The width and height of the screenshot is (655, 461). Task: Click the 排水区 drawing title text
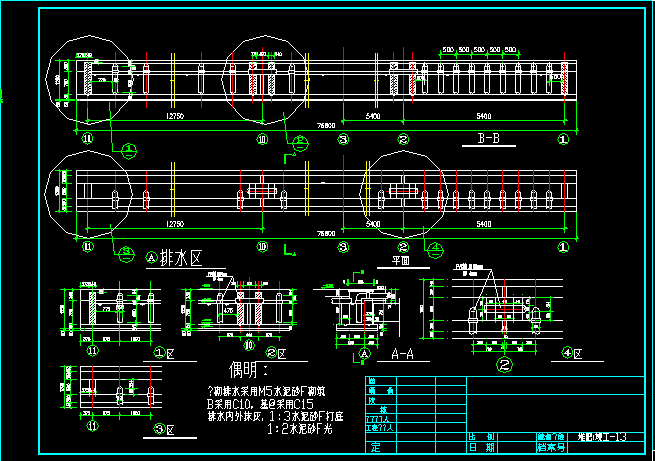pyautogui.click(x=180, y=257)
